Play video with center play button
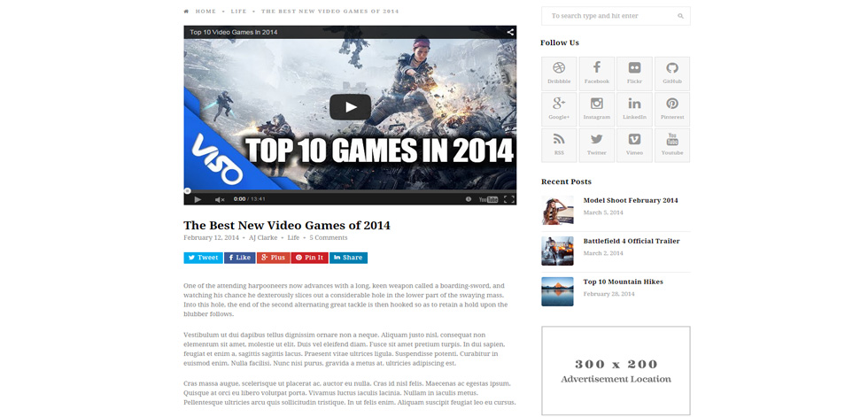The height and width of the screenshot is (417, 868). 350,107
